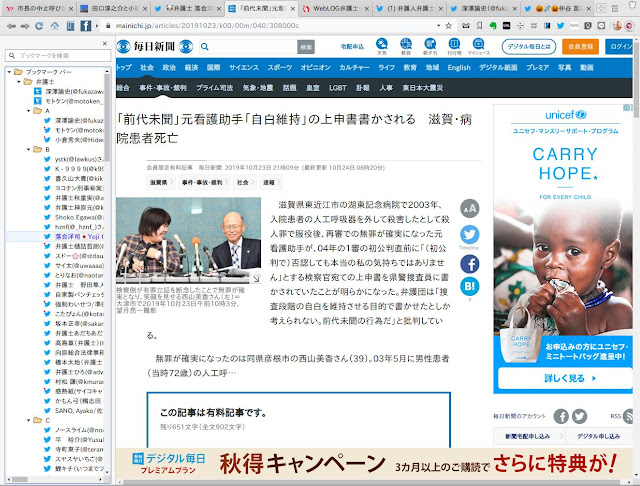The image size is (640, 486).
Task: Go forward with the browser forward arrow
Action: [x=25, y=26]
